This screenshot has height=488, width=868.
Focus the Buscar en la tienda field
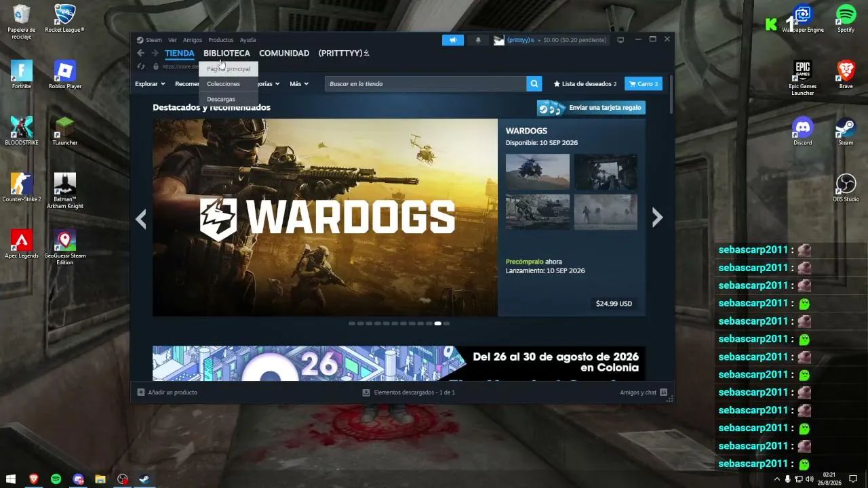pos(426,84)
